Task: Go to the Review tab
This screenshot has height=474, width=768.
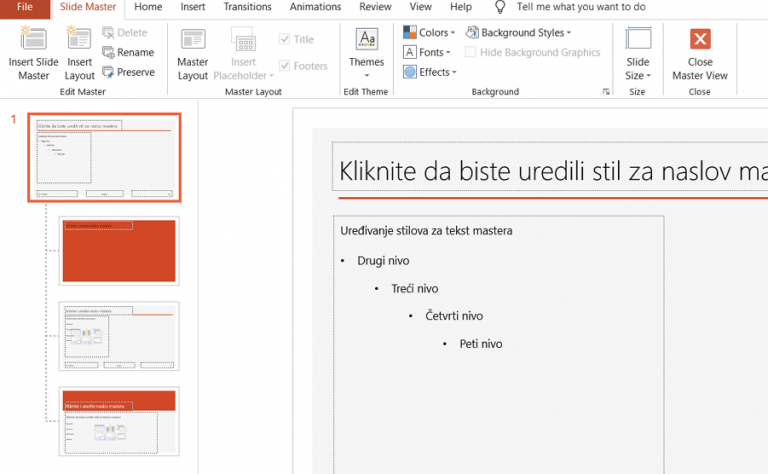Action: [375, 7]
